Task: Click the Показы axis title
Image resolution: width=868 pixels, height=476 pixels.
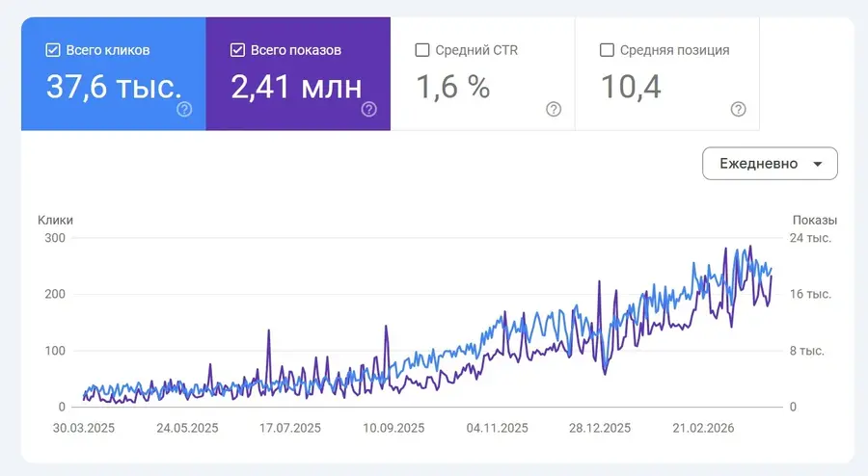Action: click(x=814, y=220)
